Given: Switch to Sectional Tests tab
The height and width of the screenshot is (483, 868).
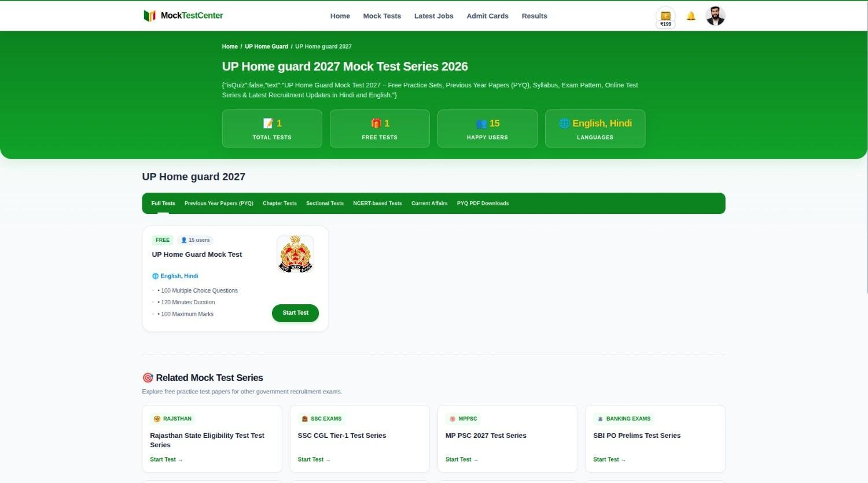Looking at the screenshot, I should point(325,203).
